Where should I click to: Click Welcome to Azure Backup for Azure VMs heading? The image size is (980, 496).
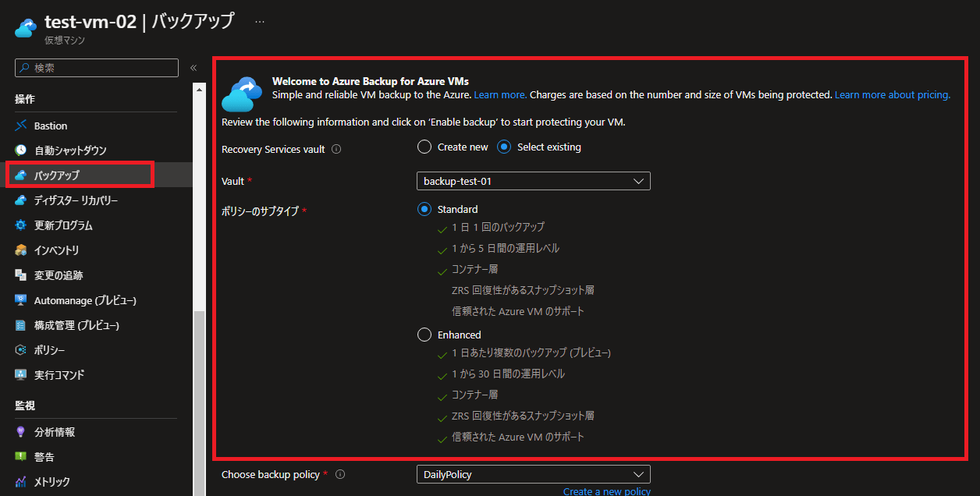(x=371, y=80)
